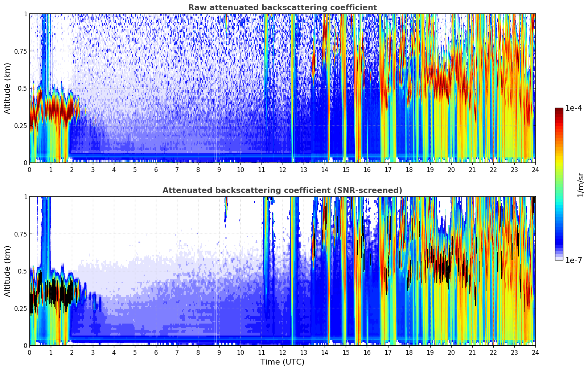The image size is (588, 370).
Task: Click hour 0 tick on top plot's time axis
Action: coord(30,169)
